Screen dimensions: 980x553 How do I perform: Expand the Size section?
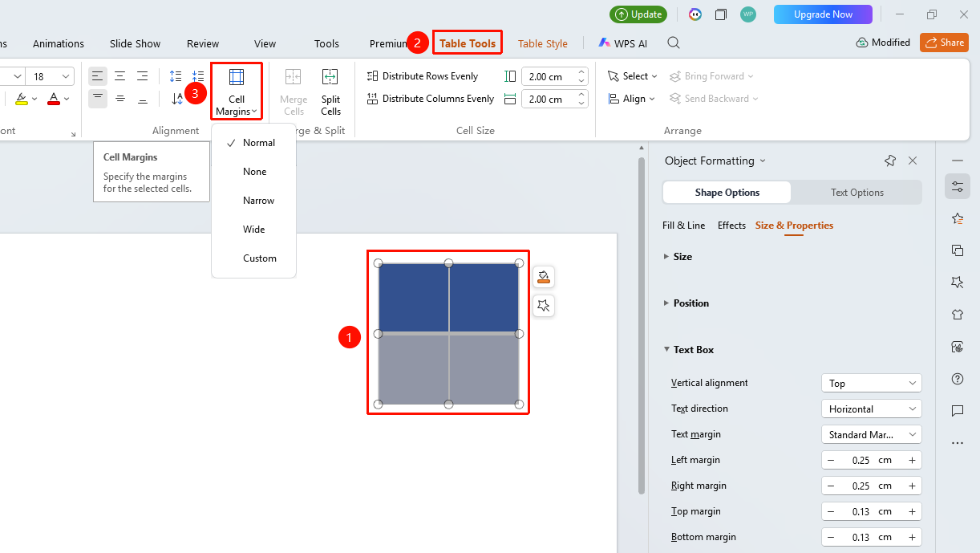666,257
